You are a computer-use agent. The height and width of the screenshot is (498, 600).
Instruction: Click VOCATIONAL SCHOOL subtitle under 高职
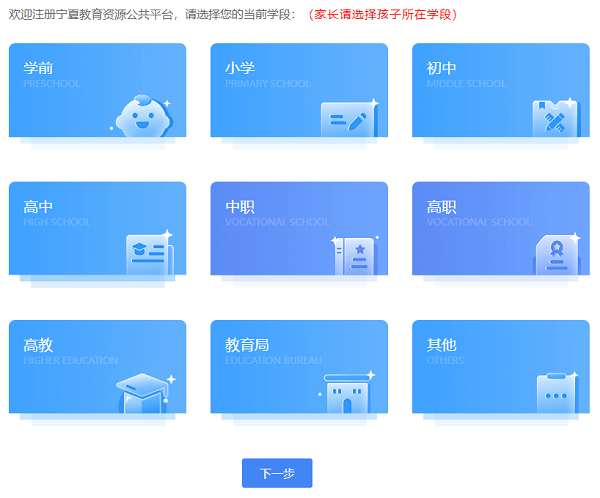[479, 222]
